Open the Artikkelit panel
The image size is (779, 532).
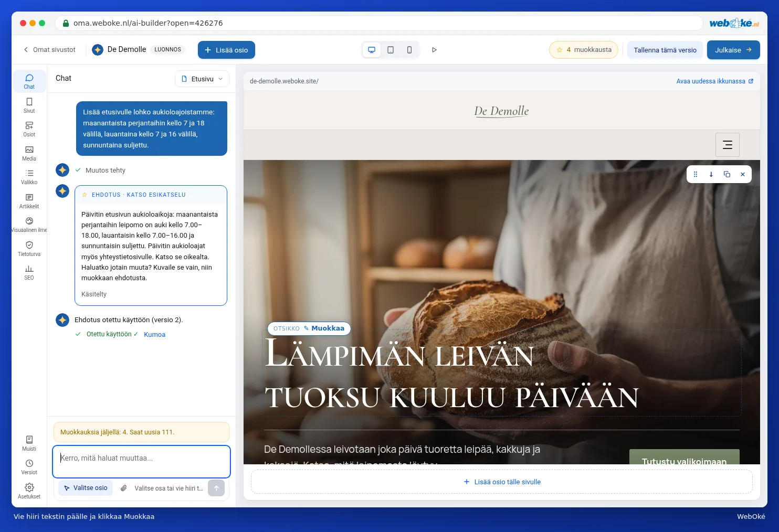click(x=29, y=201)
